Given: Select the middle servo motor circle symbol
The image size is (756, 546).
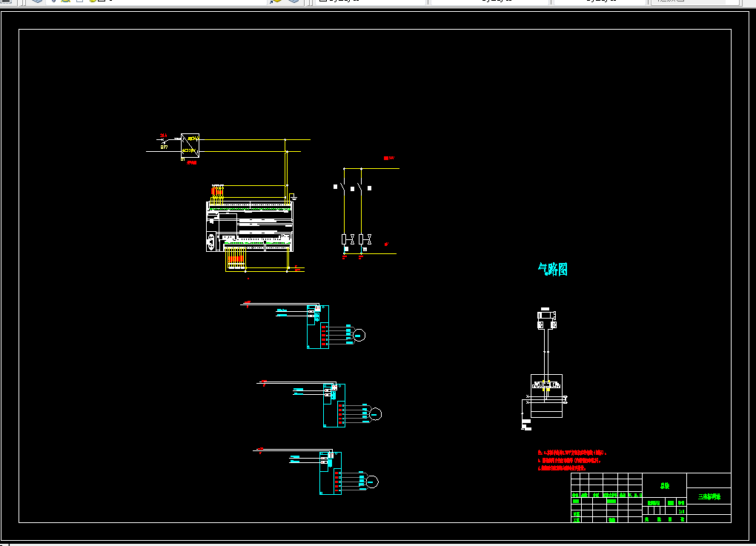Looking at the screenshot, I should 375,414.
